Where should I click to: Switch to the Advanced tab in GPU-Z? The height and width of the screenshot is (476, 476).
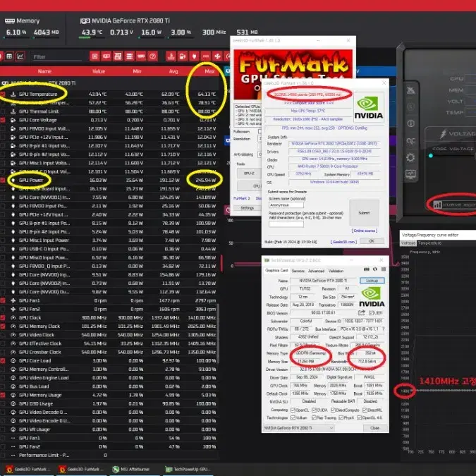316,271
